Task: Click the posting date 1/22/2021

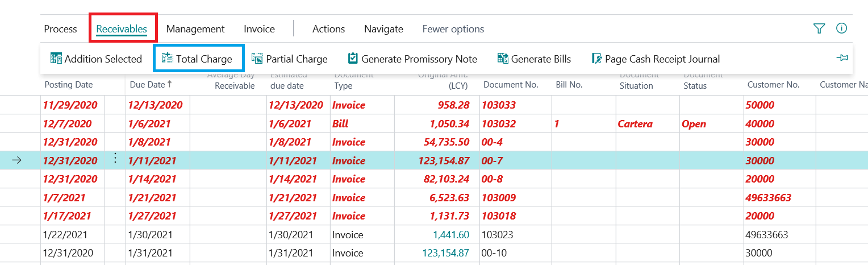Action: (65, 234)
